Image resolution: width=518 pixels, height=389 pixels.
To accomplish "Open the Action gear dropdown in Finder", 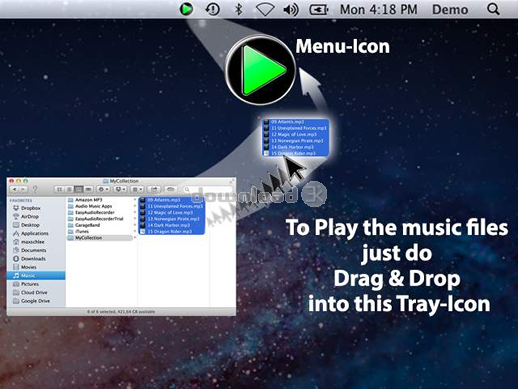I will pyautogui.click(x=103, y=189).
